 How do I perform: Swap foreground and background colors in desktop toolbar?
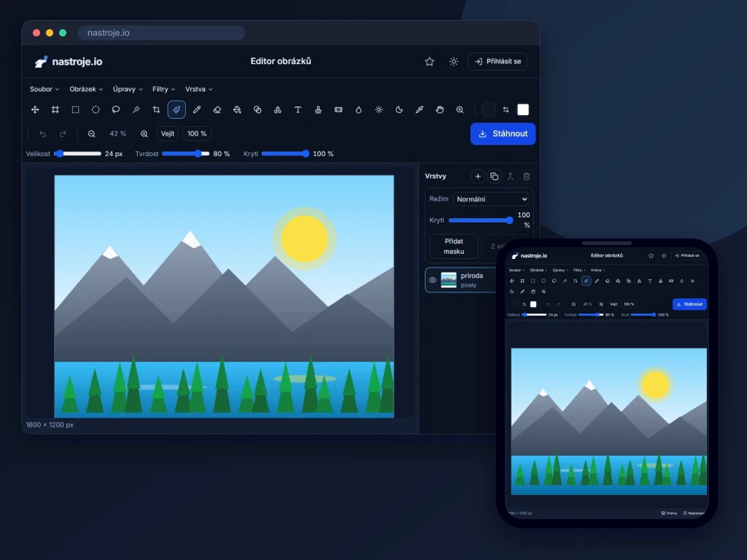point(506,109)
